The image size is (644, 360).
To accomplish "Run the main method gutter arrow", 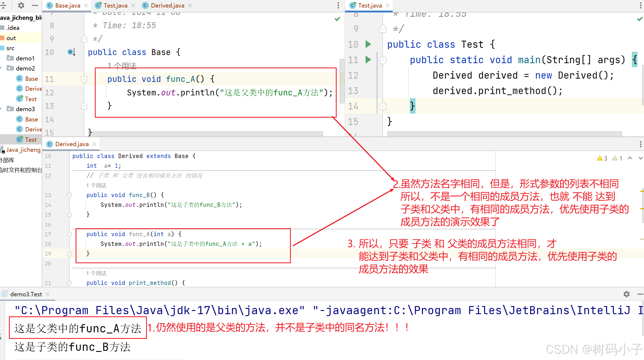I will (368, 60).
